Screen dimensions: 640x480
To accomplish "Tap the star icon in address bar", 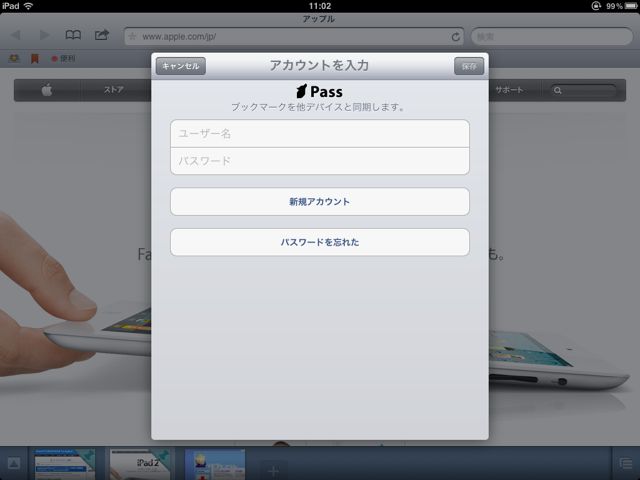I will coord(132,36).
